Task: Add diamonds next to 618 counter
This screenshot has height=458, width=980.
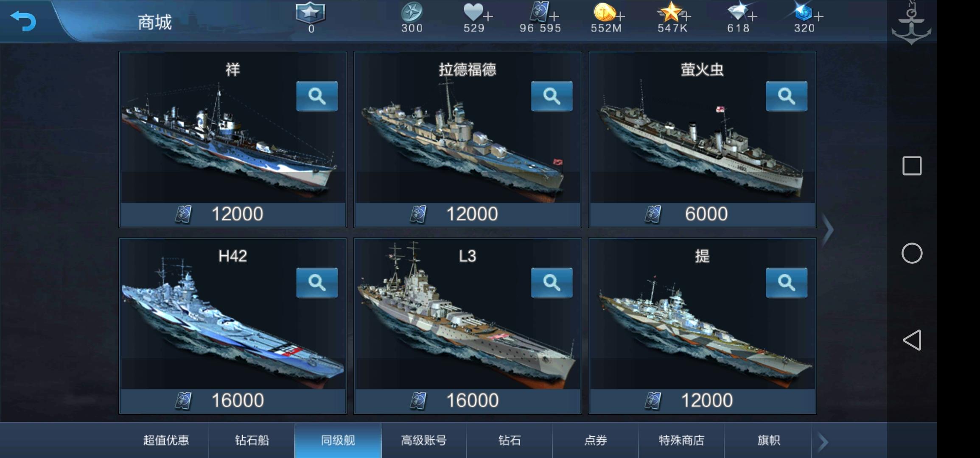Action: tap(753, 17)
